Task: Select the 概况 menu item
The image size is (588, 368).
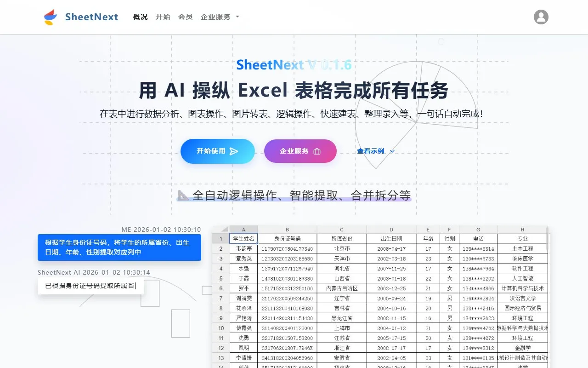Action: pos(140,17)
